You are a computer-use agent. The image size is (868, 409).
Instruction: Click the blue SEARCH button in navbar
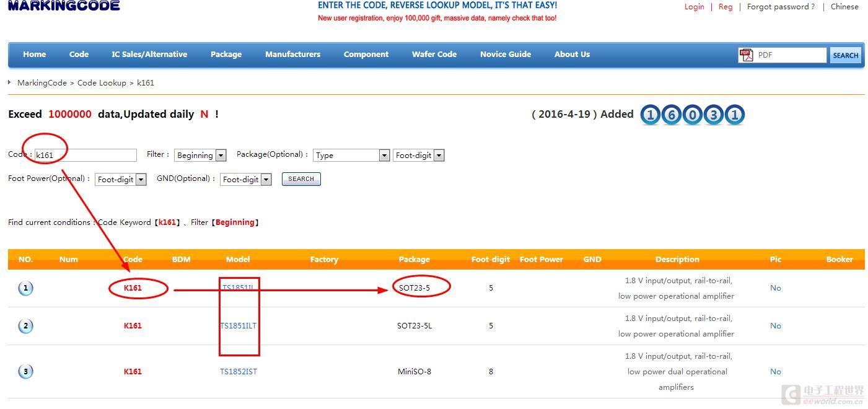coord(846,55)
